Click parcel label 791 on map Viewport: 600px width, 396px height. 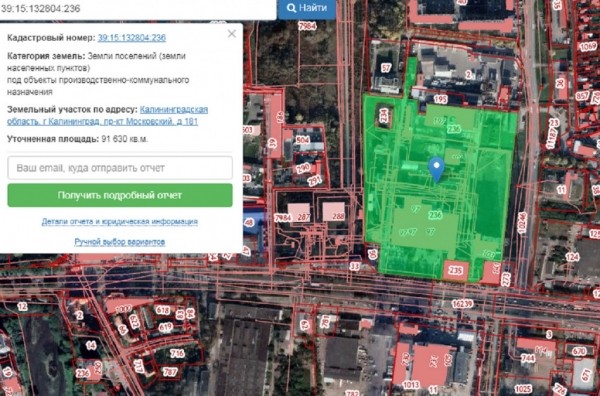pos(315,180)
